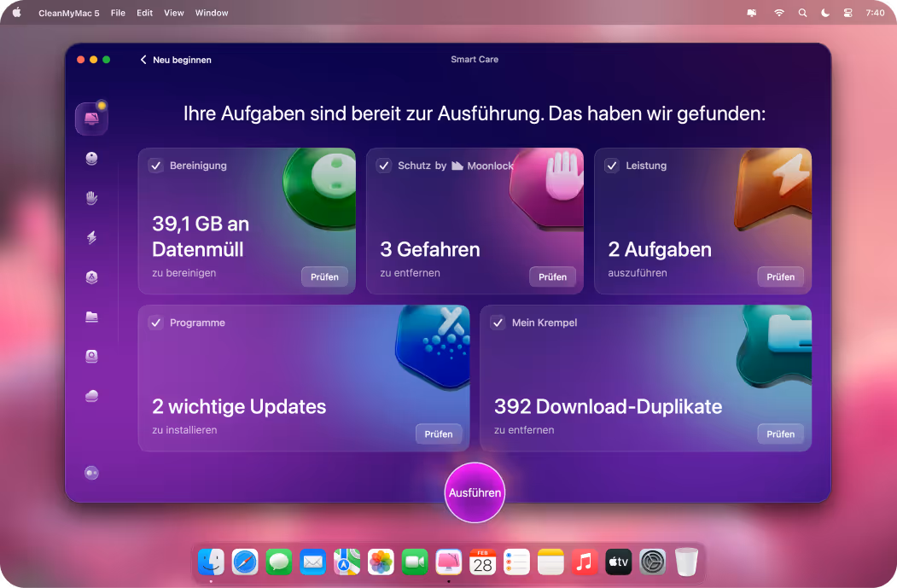Open Messages from the dock

pyautogui.click(x=279, y=562)
